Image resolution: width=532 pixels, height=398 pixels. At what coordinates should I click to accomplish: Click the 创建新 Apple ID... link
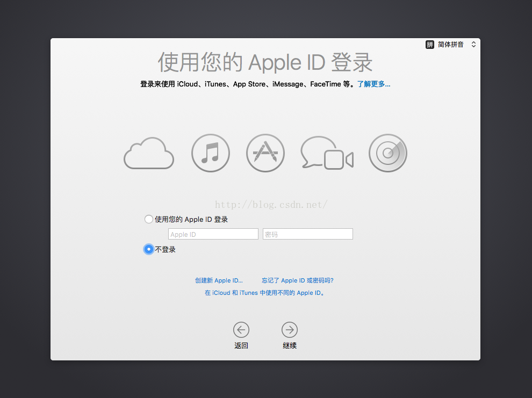tap(219, 280)
